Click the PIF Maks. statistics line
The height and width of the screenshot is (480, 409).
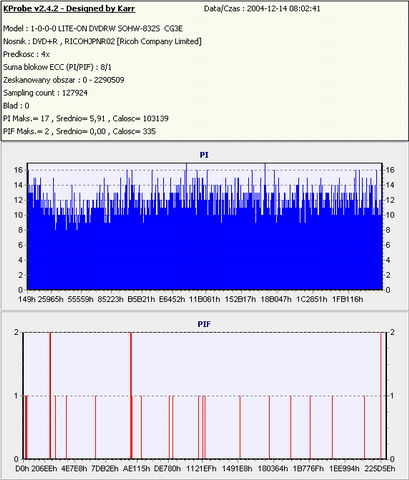tap(79, 131)
